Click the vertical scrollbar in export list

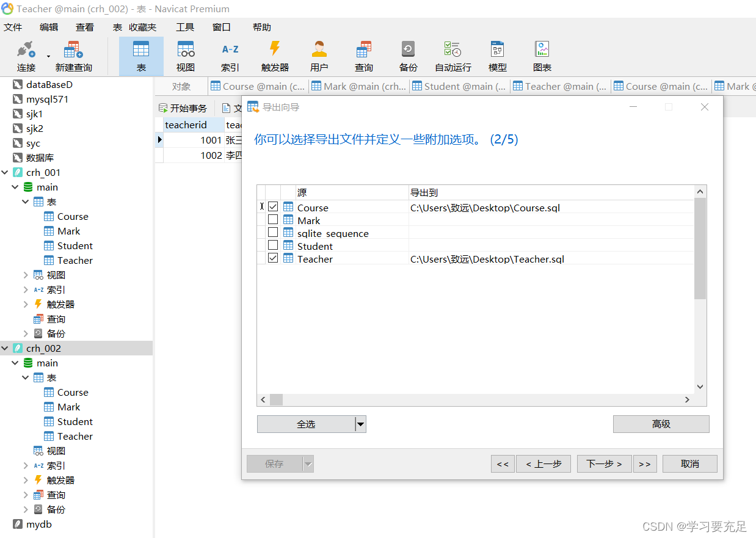pyautogui.click(x=700, y=249)
